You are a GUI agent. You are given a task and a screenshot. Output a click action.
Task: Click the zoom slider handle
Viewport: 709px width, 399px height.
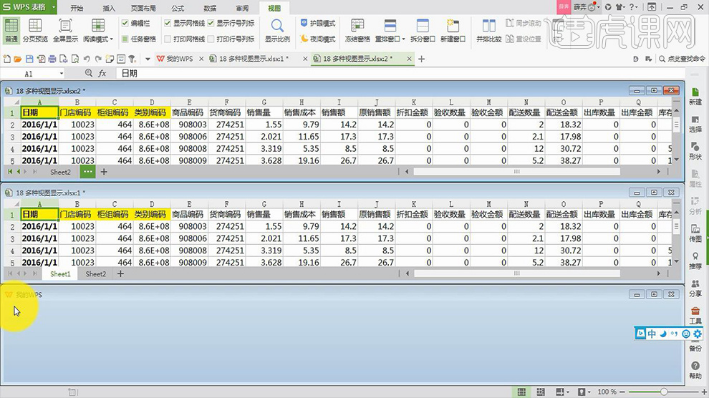pyautogui.click(x=663, y=392)
